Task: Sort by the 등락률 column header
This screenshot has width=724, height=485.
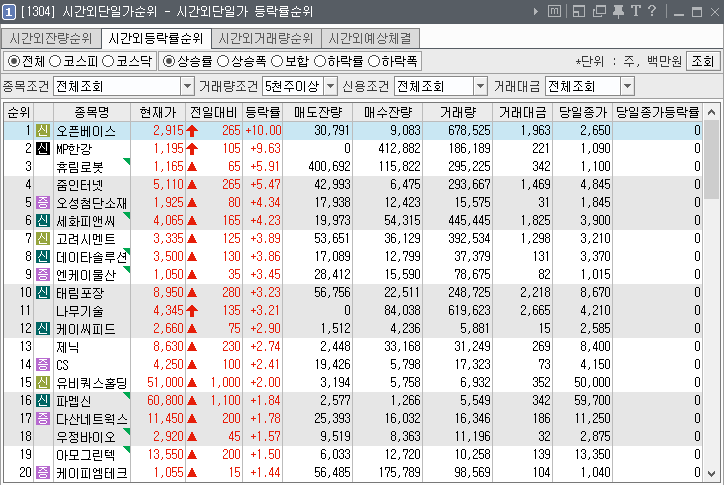Action: tap(262, 112)
